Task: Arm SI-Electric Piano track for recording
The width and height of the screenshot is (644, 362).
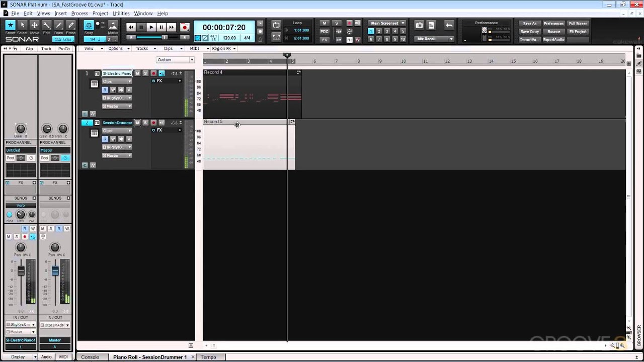Action: point(153,73)
